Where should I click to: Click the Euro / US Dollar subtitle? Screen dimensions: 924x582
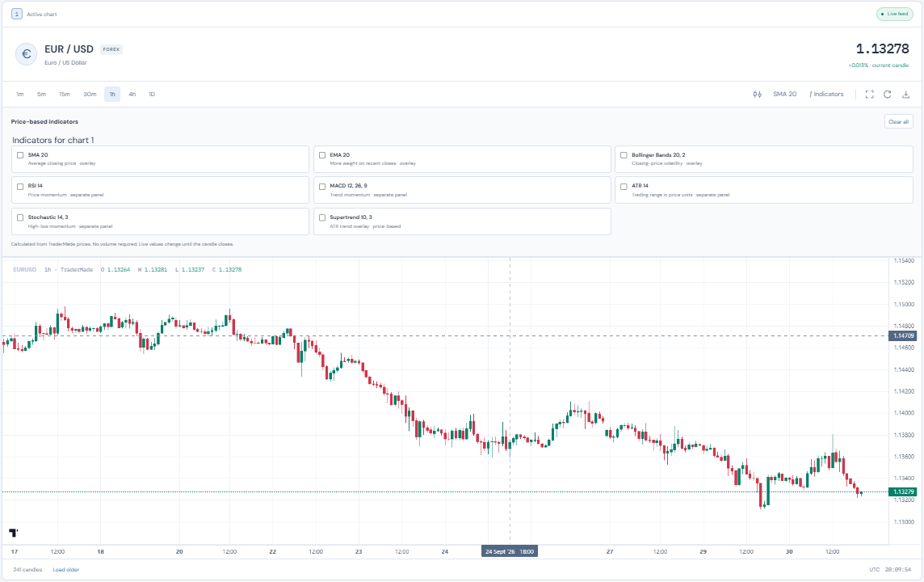click(65, 62)
